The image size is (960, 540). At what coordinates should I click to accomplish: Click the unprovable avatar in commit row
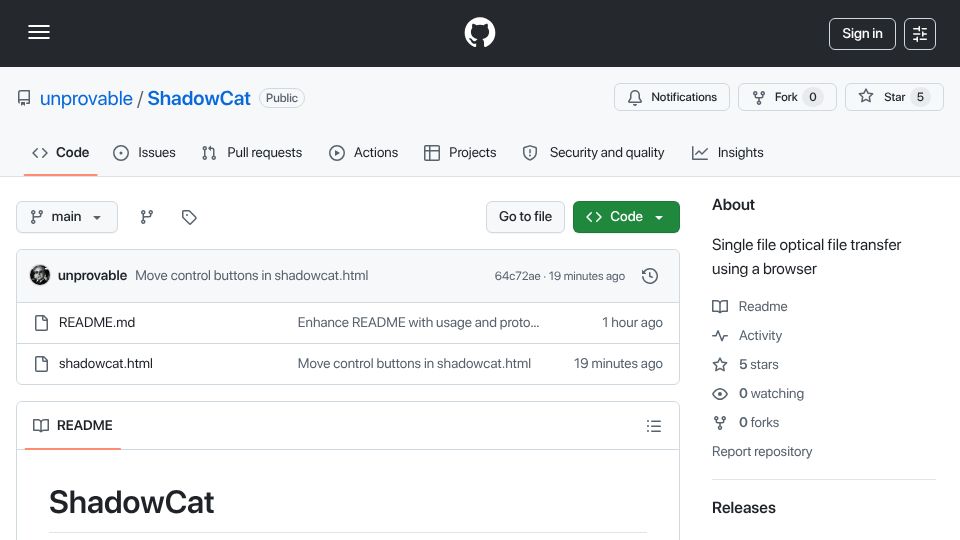(x=40, y=276)
